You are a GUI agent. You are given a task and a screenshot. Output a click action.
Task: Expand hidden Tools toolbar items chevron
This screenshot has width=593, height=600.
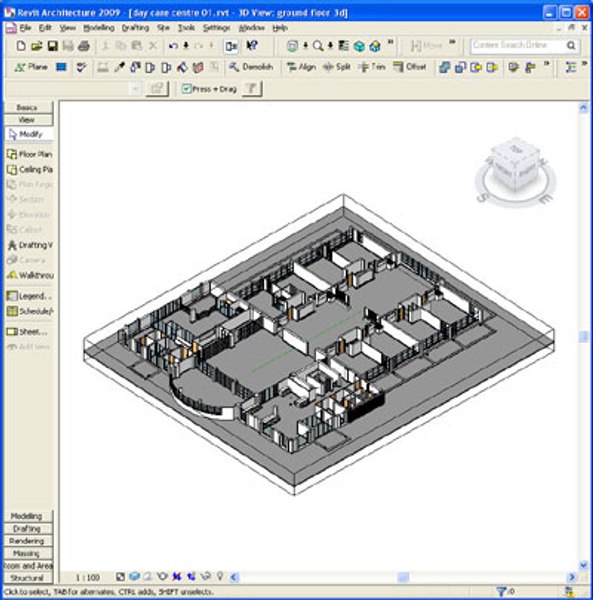click(547, 64)
